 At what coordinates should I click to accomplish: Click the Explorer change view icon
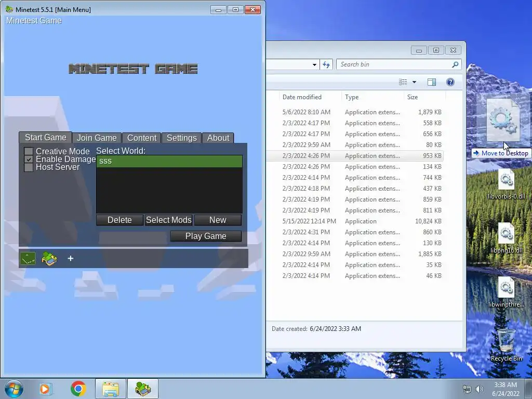[403, 82]
